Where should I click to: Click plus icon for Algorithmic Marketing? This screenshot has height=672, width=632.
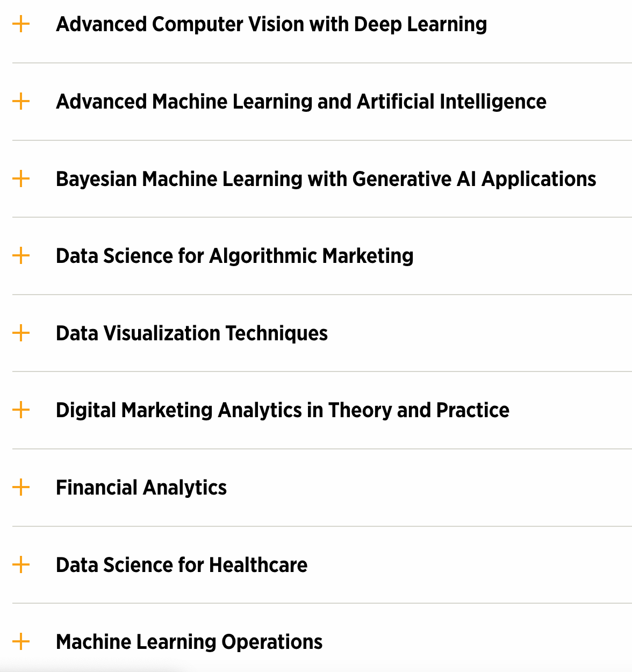click(x=21, y=255)
